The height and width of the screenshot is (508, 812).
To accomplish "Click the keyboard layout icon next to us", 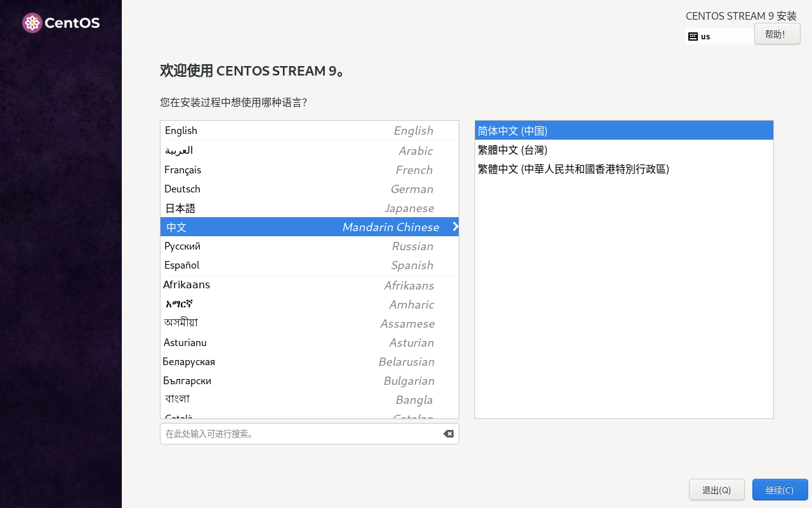I will click(693, 36).
